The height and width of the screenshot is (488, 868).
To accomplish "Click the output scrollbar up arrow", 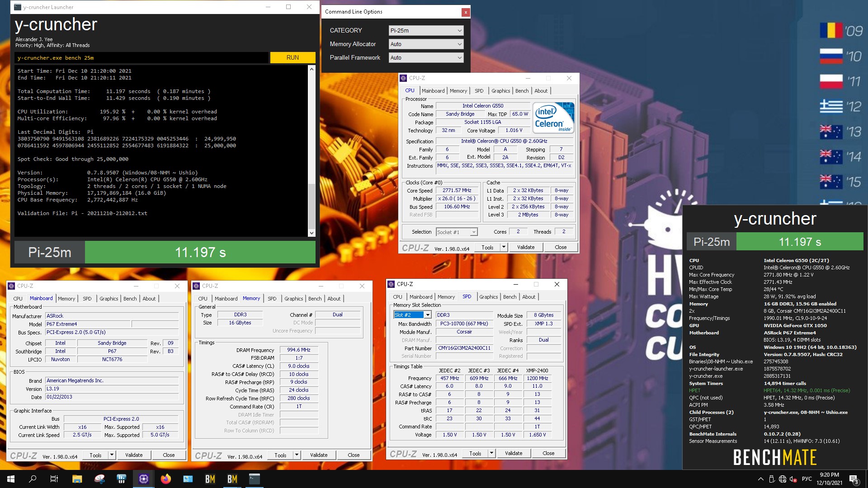I will [x=311, y=69].
